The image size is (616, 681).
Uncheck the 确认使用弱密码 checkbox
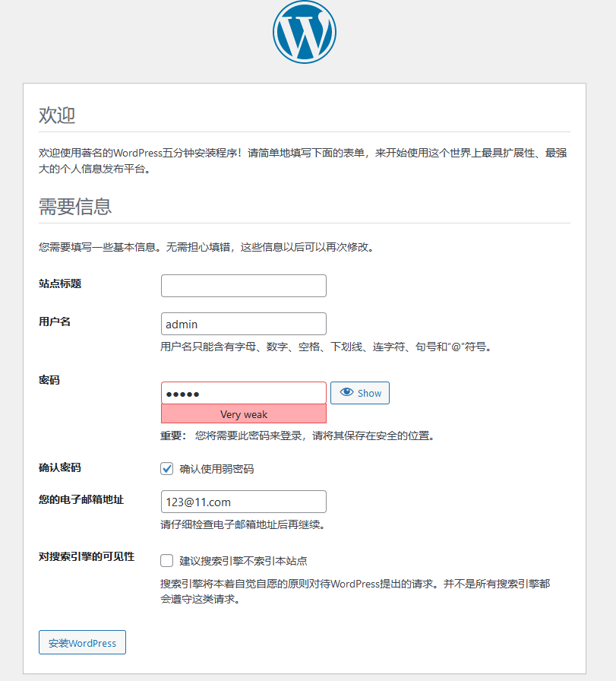pos(166,469)
